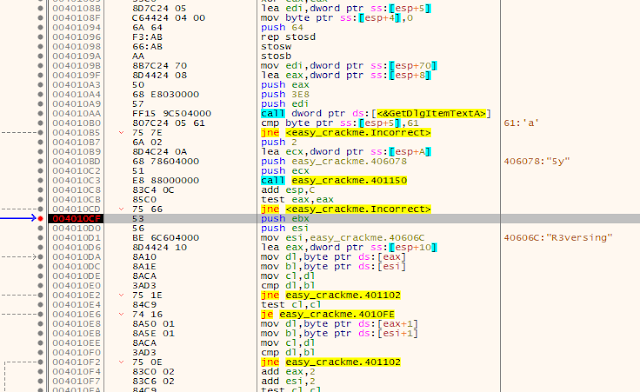
Task: Click the jump arrow marker at bytes 75 7E
Action: (x=121, y=133)
